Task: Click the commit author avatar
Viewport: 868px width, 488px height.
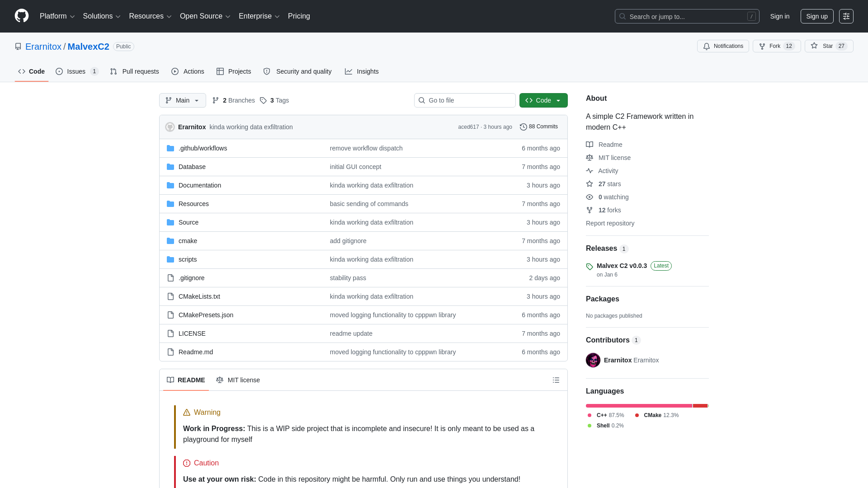Action: [170, 127]
